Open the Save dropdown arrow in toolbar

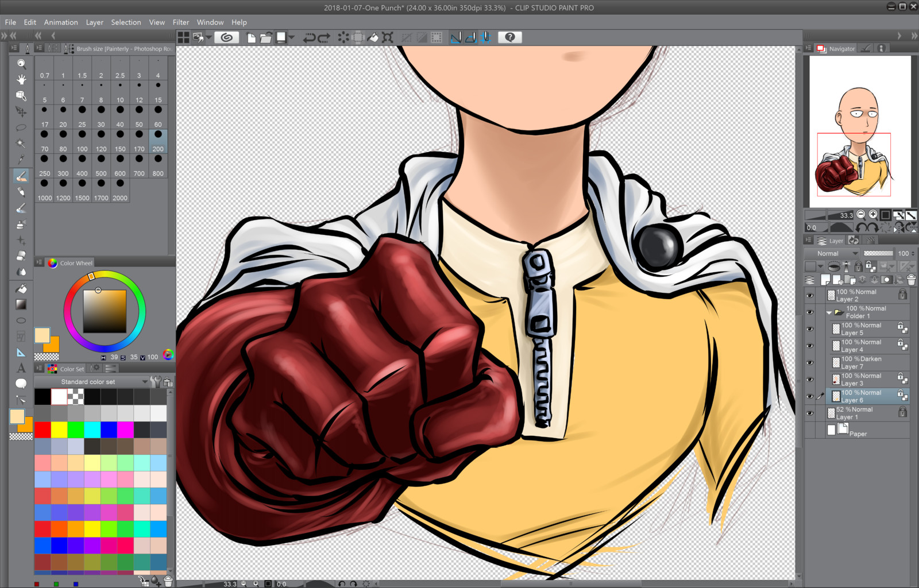point(292,37)
